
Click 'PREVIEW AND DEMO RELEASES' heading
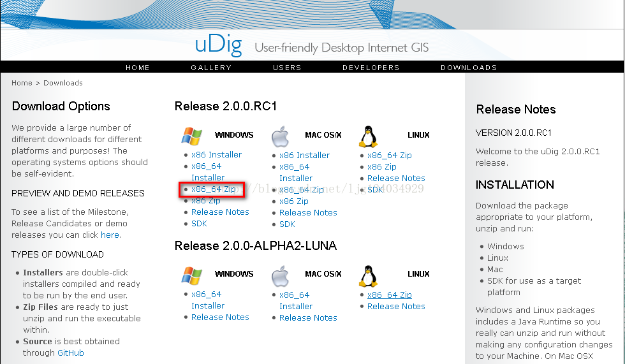pyautogui.click(x=78, y=194)
